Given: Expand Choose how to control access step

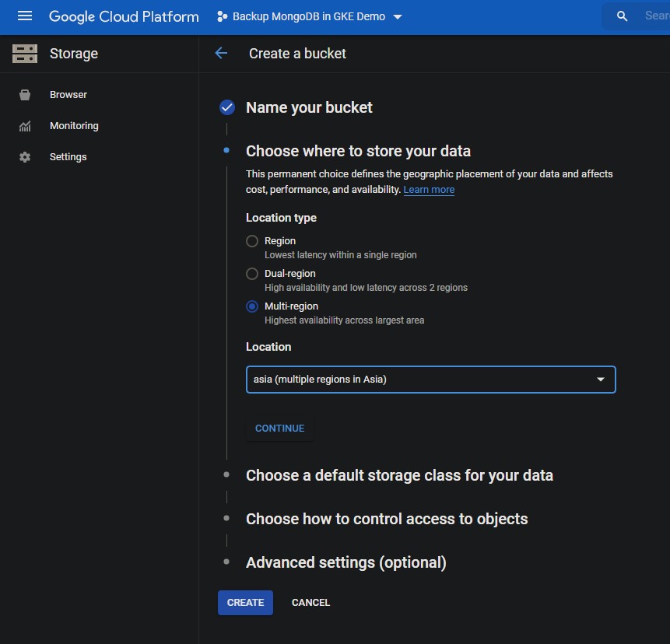Looking at the screenshot, I should pos(387,519).
